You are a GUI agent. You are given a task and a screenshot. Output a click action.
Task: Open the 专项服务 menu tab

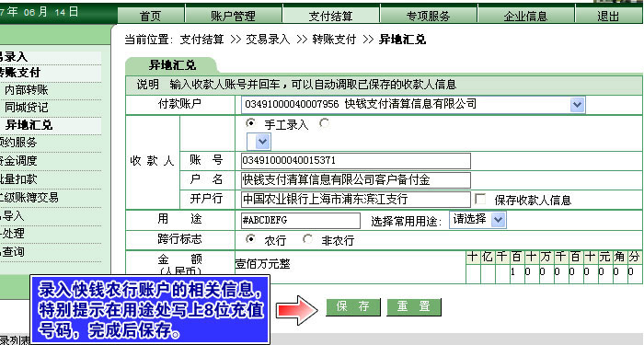click(429, 16)
